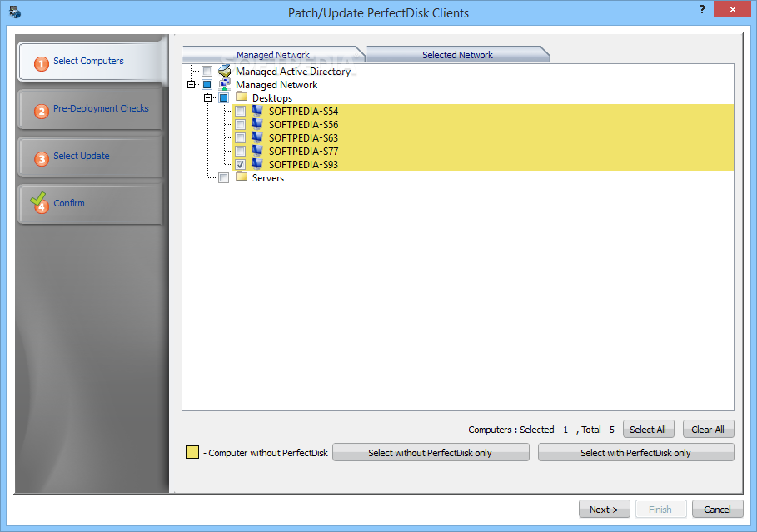
Task: Uncheck the SOFTPEDIA-S93 checkbox
Action: [241, 165]
